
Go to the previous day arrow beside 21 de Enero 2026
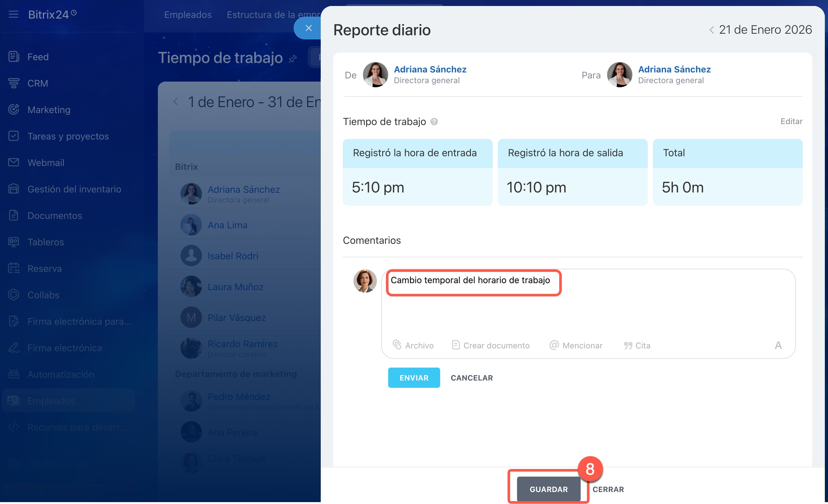click(x=711, y=30)
